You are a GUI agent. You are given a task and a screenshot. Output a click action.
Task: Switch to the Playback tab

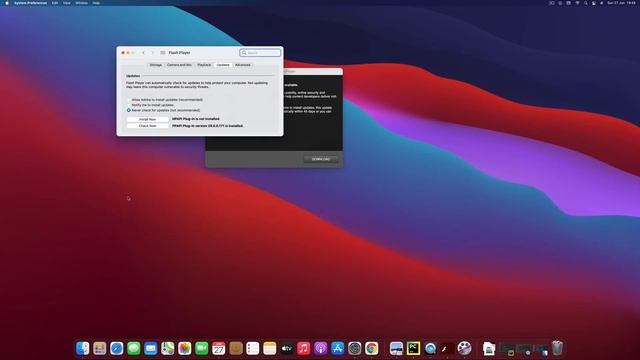click(204, 65)
